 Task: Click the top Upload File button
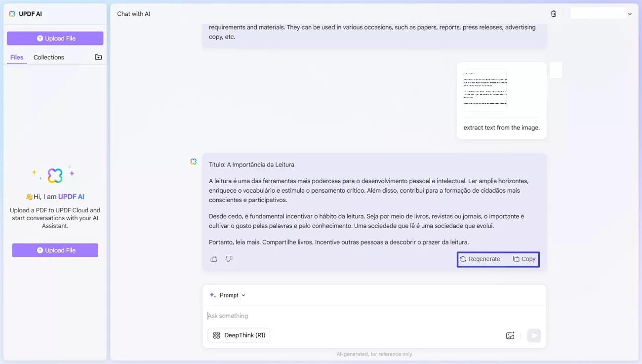click(x=55, y=39)
